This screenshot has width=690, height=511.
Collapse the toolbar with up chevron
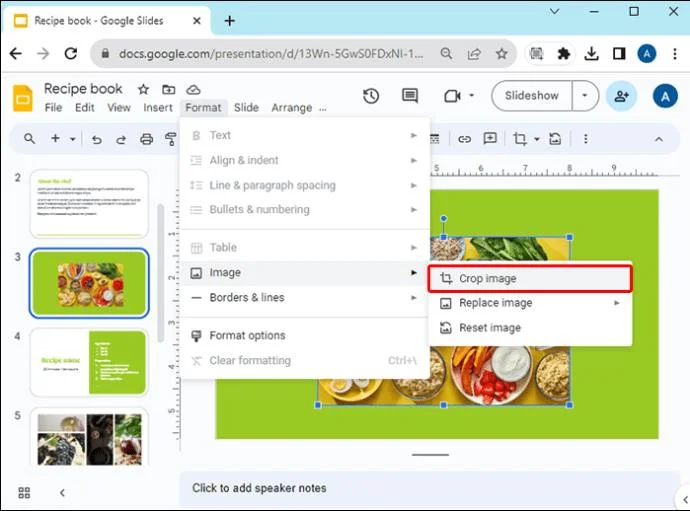tap(659, 139)
